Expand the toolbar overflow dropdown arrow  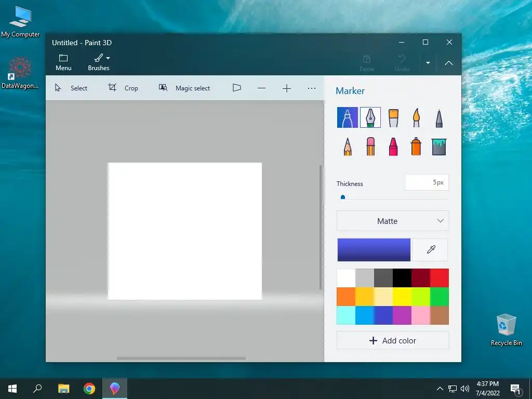428,63
